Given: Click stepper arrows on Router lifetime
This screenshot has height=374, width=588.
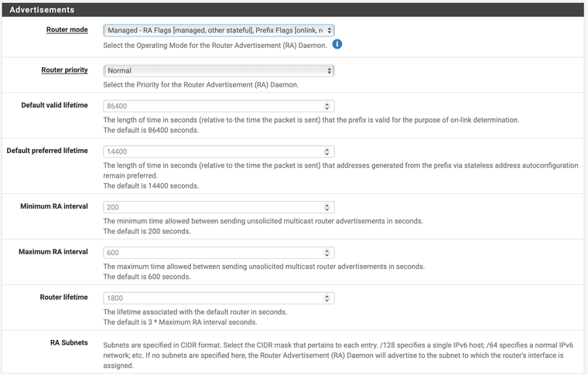Looking at the screenshot, I should coord(327,298).
